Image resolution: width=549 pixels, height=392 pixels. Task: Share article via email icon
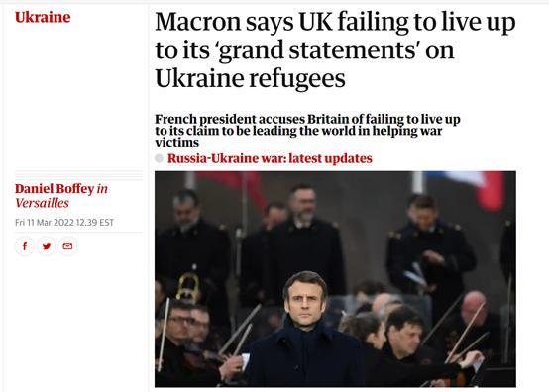coord(67,246)
